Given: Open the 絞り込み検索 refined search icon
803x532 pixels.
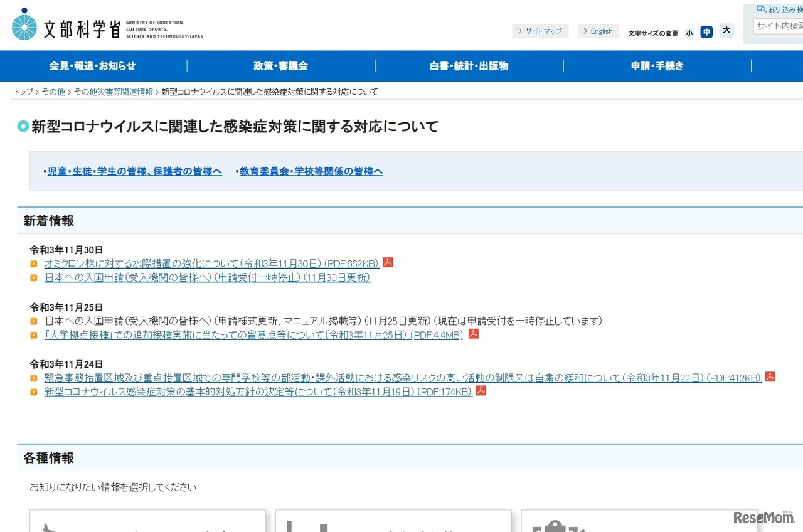Looking at the screenshot, I should 761,8.
